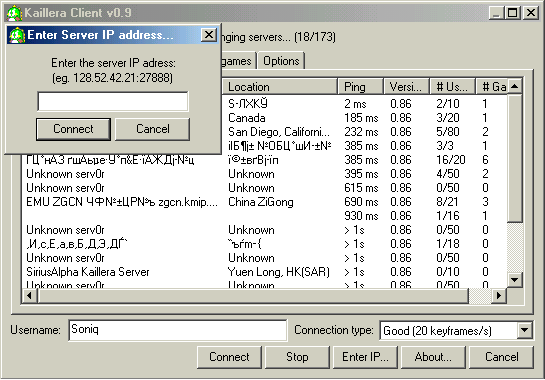Click the 930 ms ping row
This screenshot has height=380, width=545.
pos(264,216)
